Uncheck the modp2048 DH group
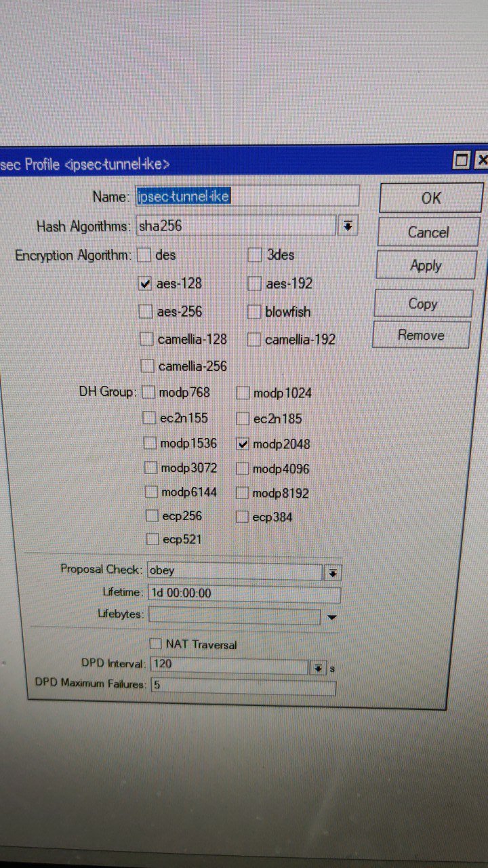The height and width of the screenshot is (868, 488). click(243, 444)
